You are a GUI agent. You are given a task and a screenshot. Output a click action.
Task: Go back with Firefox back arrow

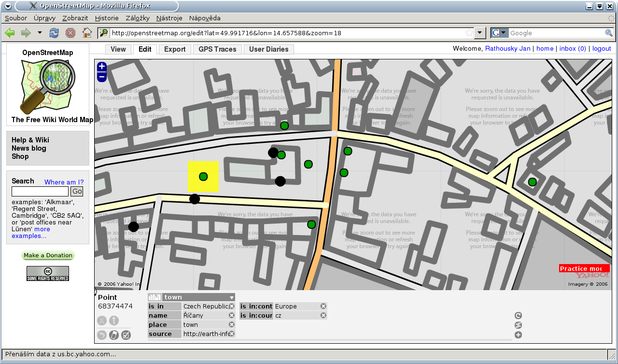click(x=10, y=33)
